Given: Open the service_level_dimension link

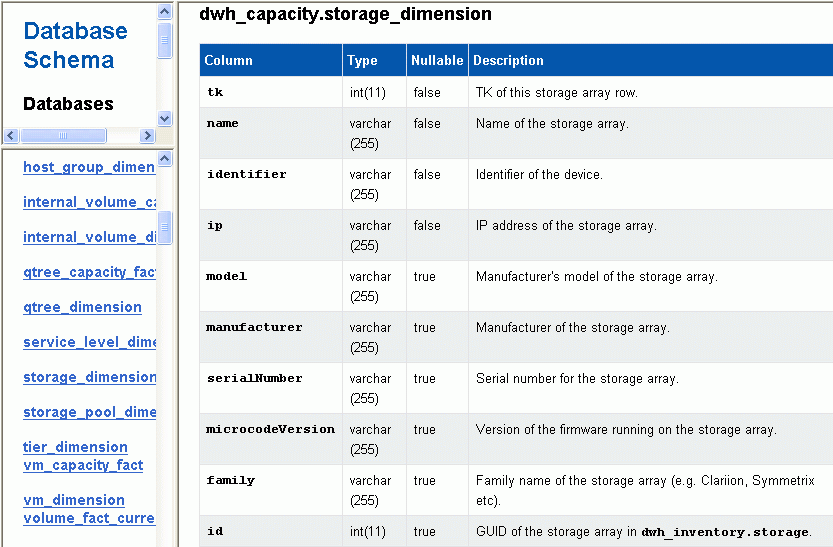Looking at the screenshot, I should (89, 342).
